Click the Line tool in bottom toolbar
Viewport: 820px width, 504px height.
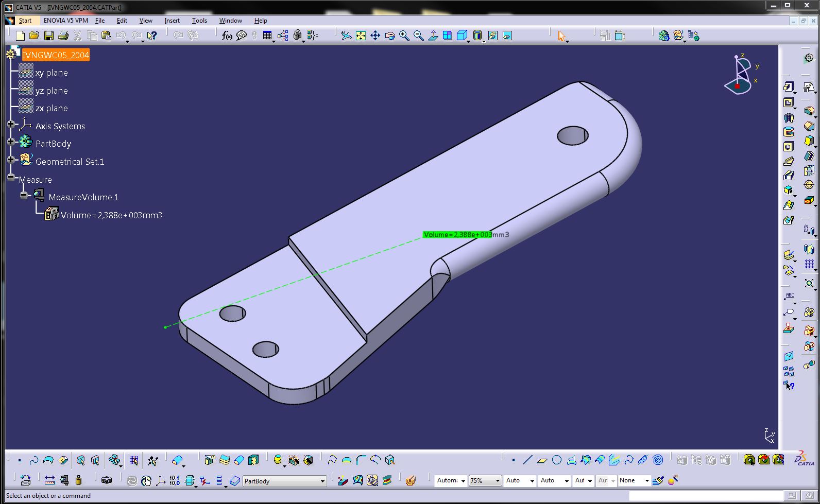(x=527, y=460)
